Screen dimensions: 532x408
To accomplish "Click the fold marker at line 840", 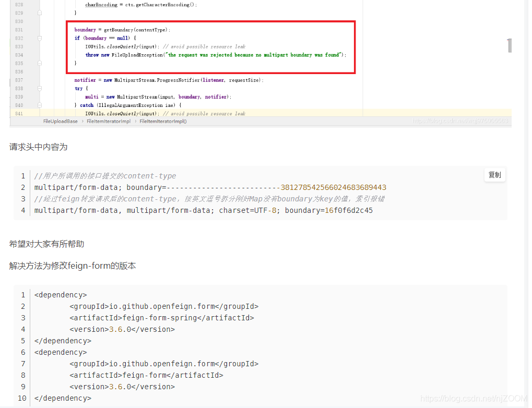I will point(39,105).
